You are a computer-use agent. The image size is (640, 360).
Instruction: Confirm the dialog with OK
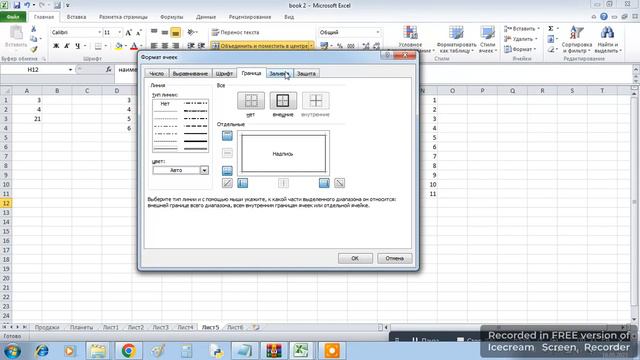coord(355,258)
